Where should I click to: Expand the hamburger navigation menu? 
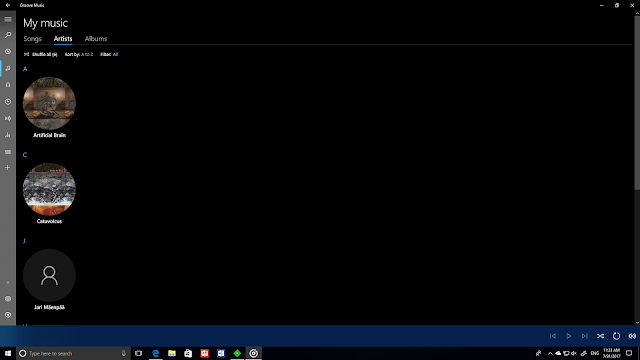tap(8, 19)
